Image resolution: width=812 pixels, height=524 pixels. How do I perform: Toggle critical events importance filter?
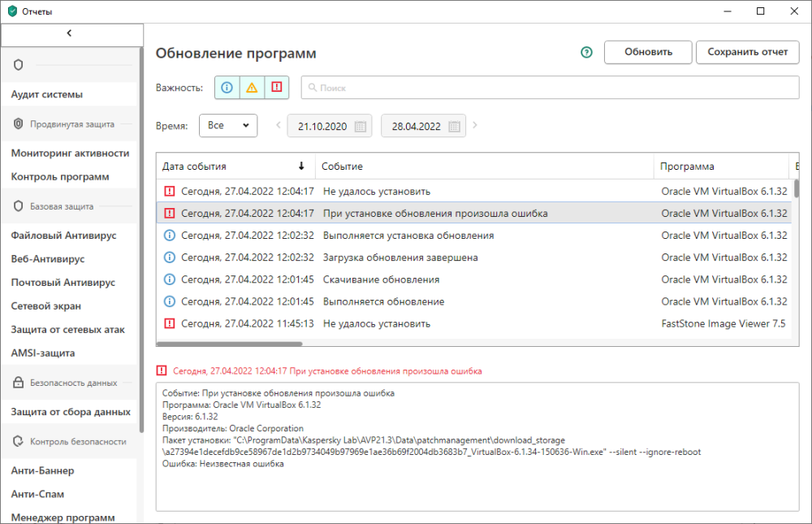coord(277,88)
